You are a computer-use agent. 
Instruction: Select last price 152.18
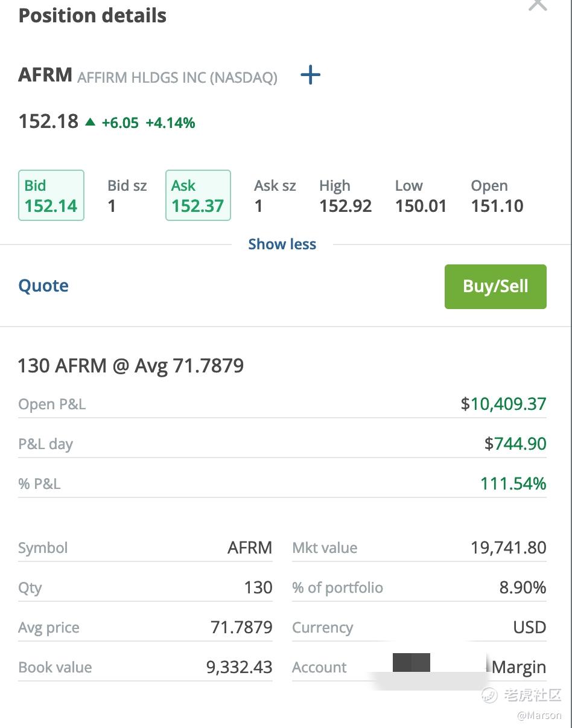click(x=48, y=121)
